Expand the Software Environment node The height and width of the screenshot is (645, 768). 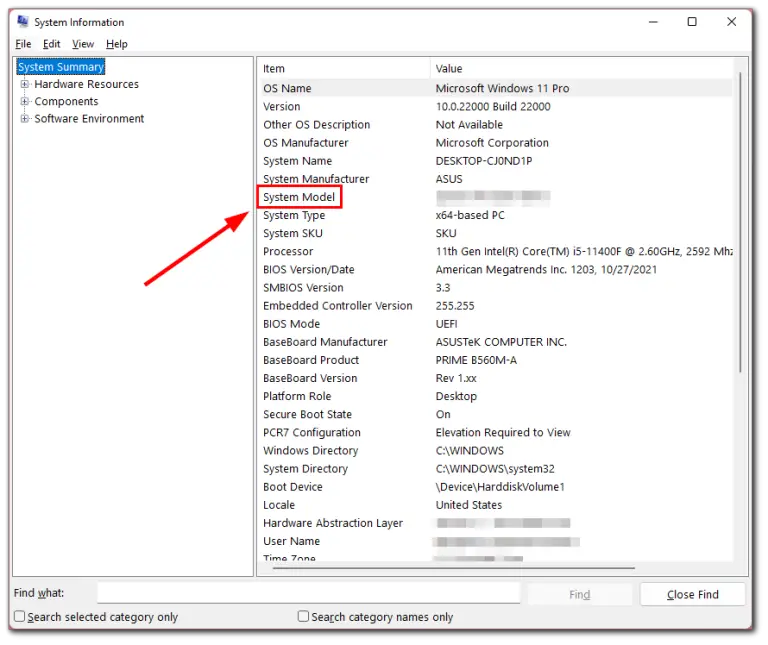coord(24,119)
